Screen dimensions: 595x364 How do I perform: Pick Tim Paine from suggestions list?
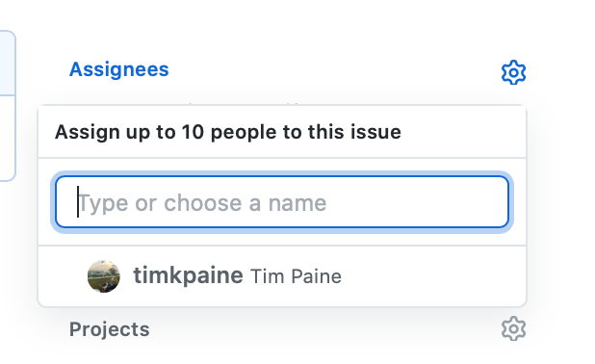click(x=282, y=276)
